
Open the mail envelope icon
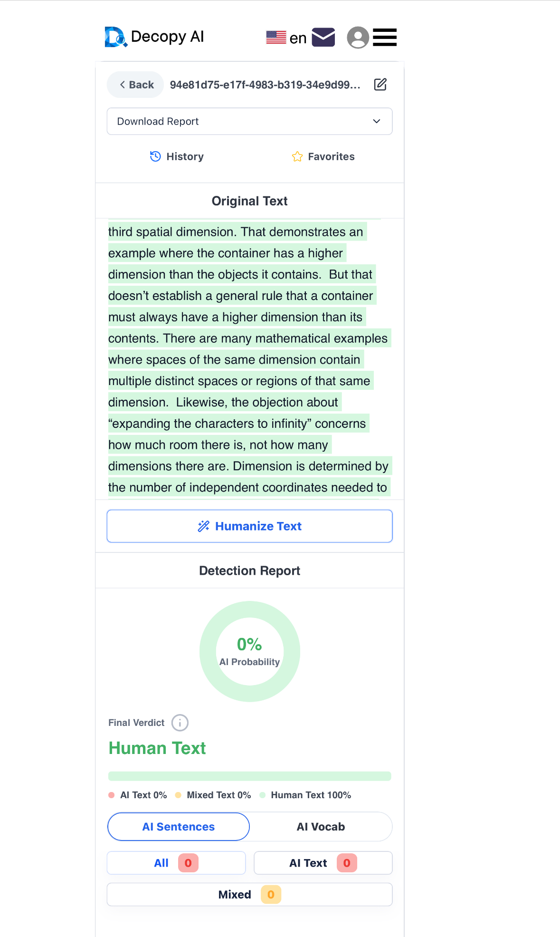(x=323, y=37)
